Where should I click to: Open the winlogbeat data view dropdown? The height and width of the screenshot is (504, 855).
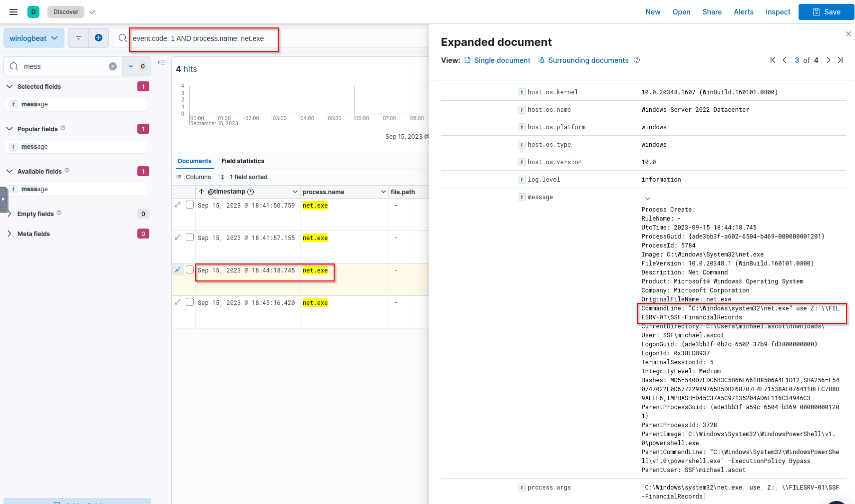tap(33, 38)
